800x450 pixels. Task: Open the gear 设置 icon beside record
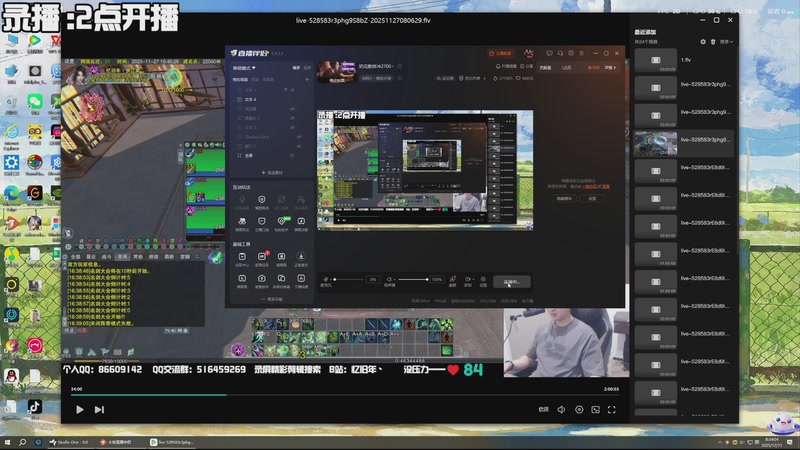tap(483, 281)
